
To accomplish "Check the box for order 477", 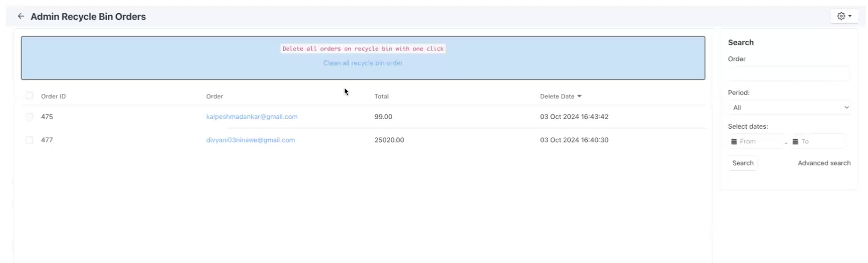I will tap(29, 140).
